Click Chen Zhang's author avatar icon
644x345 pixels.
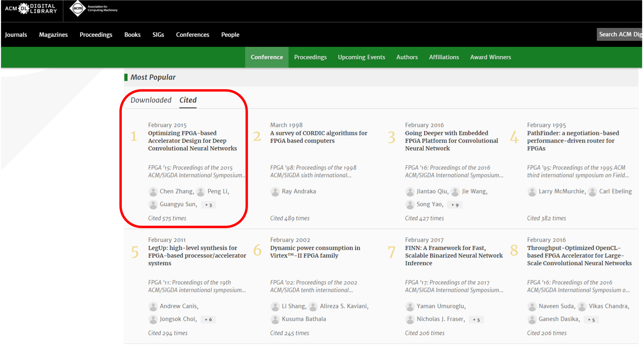tap(153, 191)
